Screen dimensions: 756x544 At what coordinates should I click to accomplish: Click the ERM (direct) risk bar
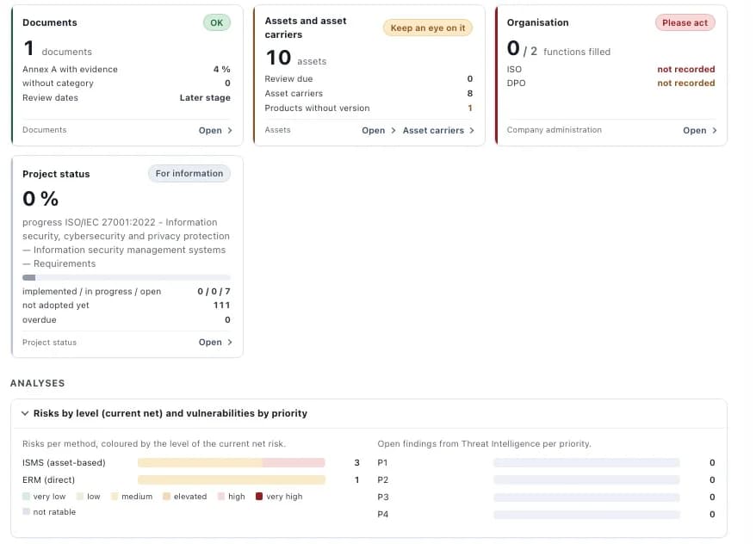coord(232,480)
